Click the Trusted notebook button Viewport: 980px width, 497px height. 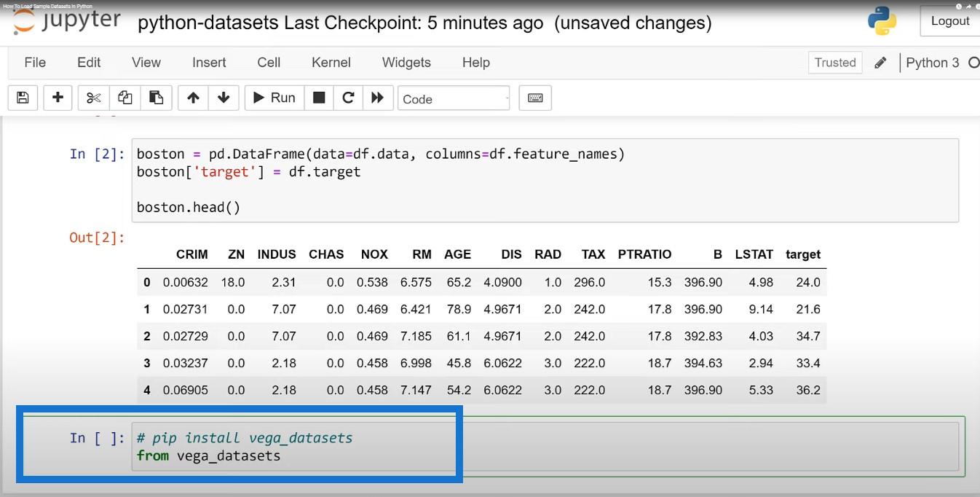[x=835, y=63]
